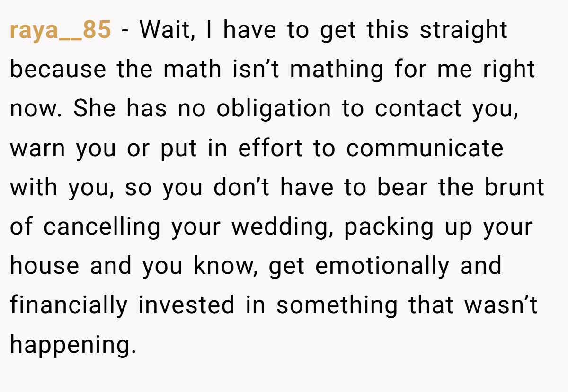Screen dimensions: 568x392
Task: Click the word "cancelling" in the comment
Action: point(102,226)
